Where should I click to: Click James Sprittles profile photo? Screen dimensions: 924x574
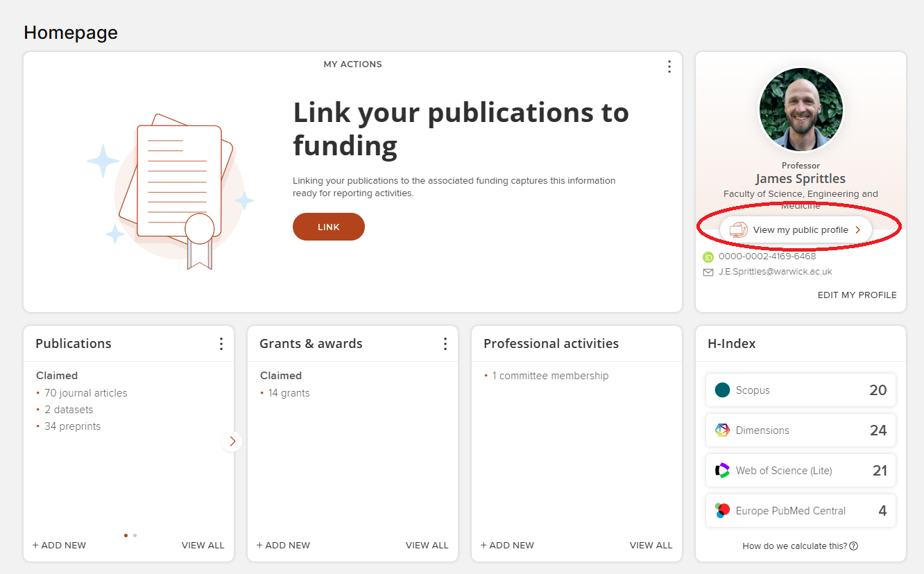[801, 110]
